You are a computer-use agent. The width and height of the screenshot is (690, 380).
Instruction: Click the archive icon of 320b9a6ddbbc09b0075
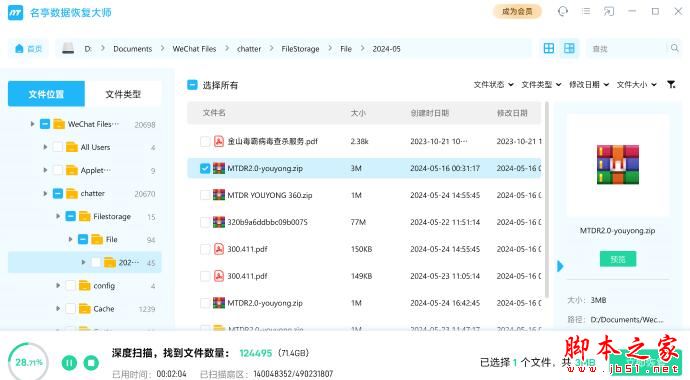click(219, 222)
